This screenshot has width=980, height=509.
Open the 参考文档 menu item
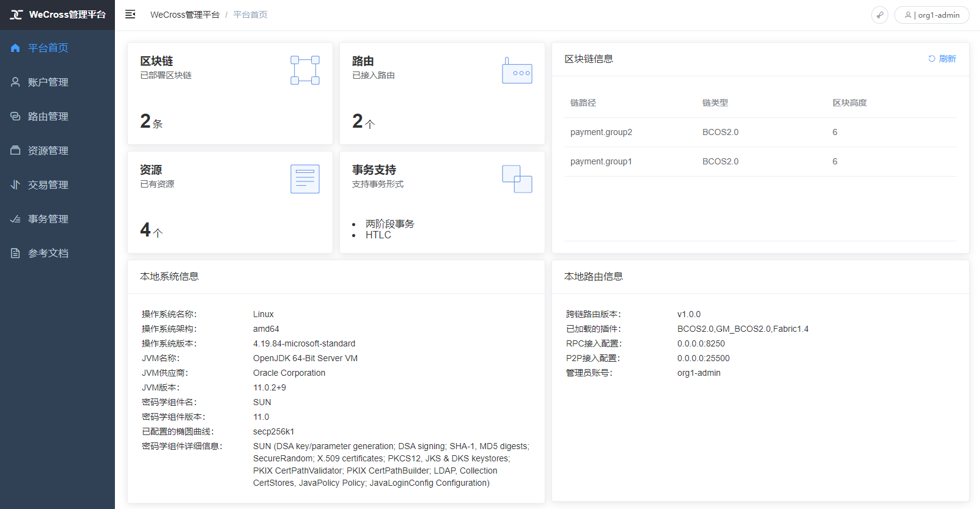coord(57,253)
